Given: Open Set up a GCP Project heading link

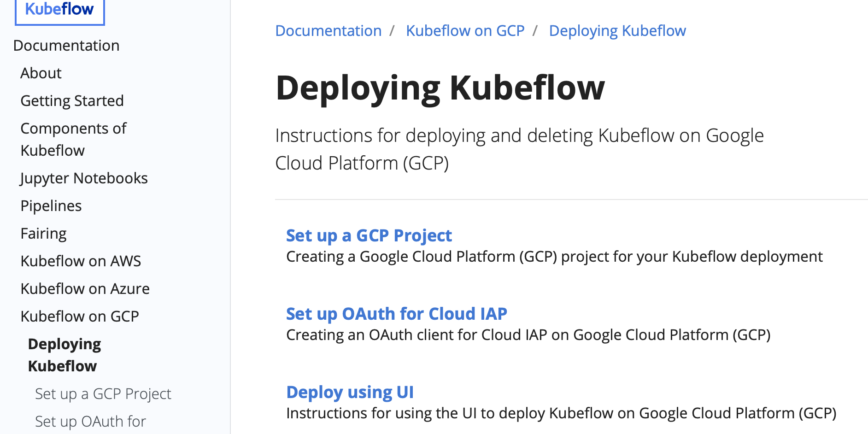Looking at the screenshot, I should (x=369, y=235).
